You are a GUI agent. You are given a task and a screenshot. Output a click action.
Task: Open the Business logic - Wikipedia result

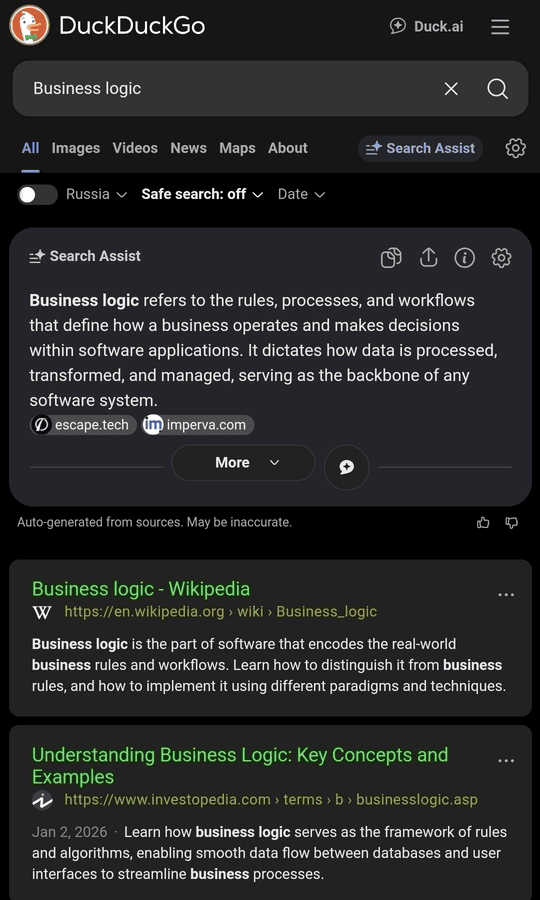(x=141, y=589)
